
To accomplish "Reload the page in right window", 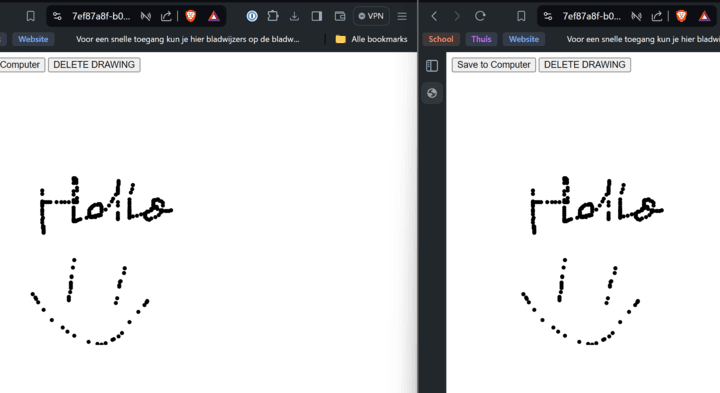I will tap(480, 16).
